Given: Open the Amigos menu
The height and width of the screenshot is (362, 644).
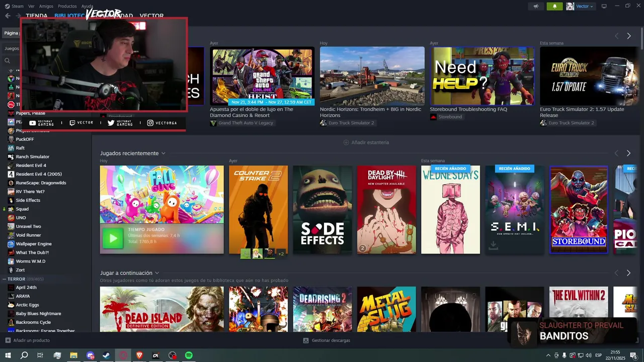Looking at the screenshot, I should click(x=46, y=6).
